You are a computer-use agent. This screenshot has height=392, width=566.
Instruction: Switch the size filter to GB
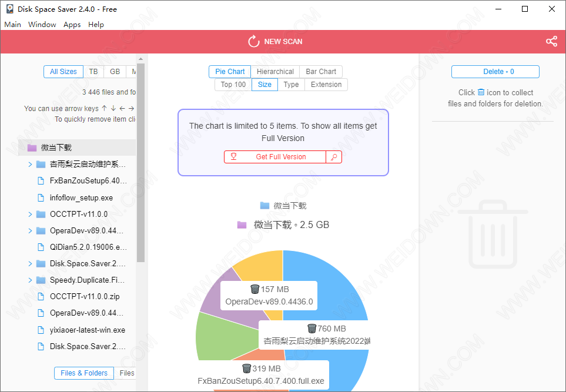point(115,72)
